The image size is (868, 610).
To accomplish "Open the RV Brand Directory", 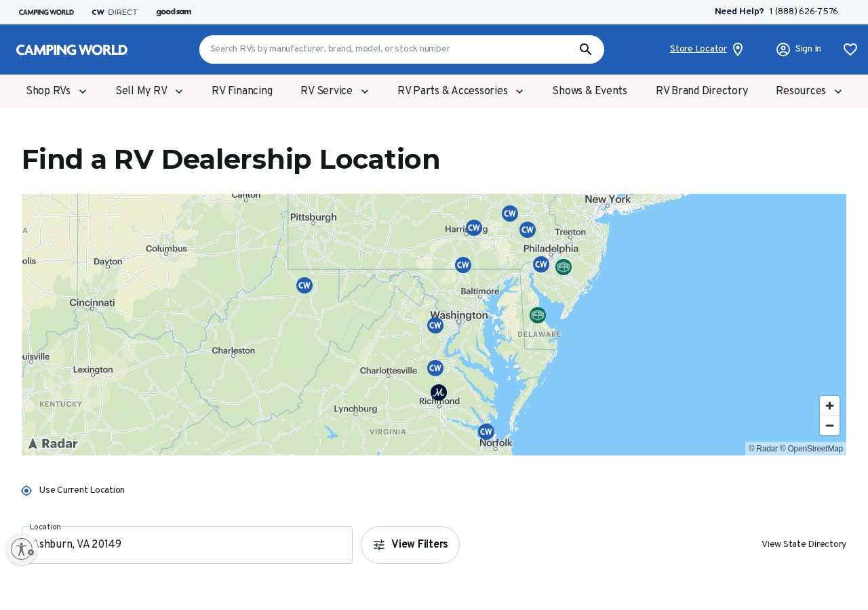I will click(x=702, y=91).
